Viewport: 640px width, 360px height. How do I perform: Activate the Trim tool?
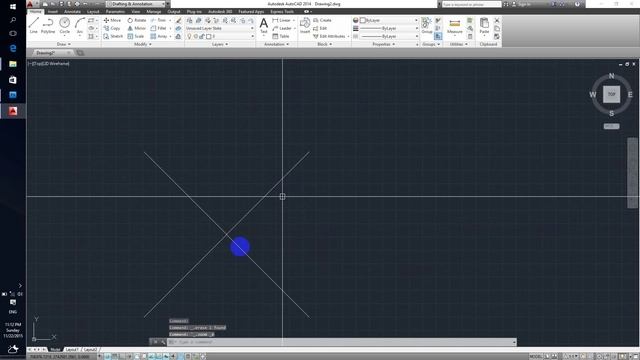(x=158, y=20)
